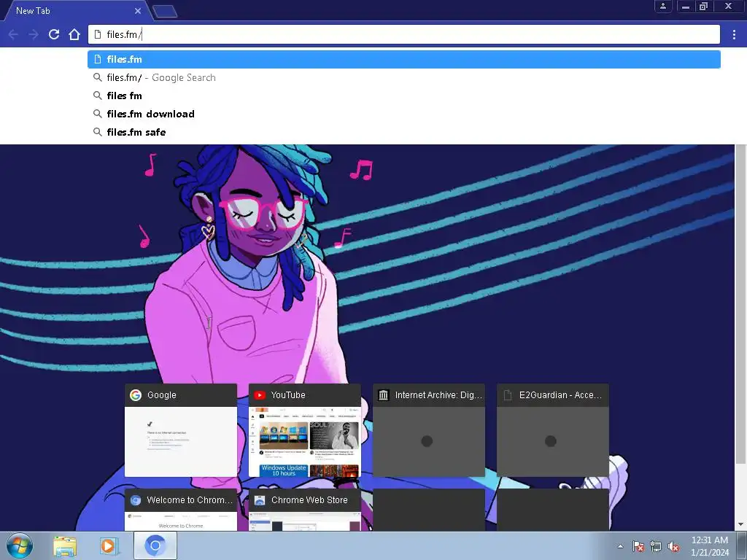Reload the page with the refresh icon
This screenshot has width=747, height=560.
point(54,34)
